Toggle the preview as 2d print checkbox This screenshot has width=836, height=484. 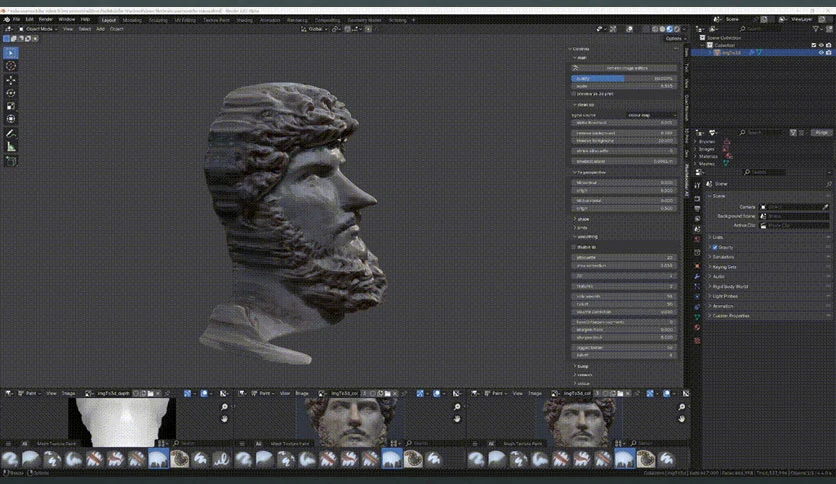574,94
